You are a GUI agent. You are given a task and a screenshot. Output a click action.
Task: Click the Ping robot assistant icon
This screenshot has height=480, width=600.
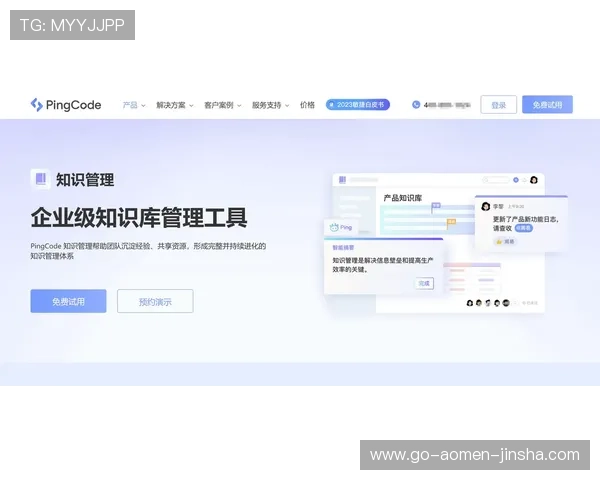click(334, 227)
